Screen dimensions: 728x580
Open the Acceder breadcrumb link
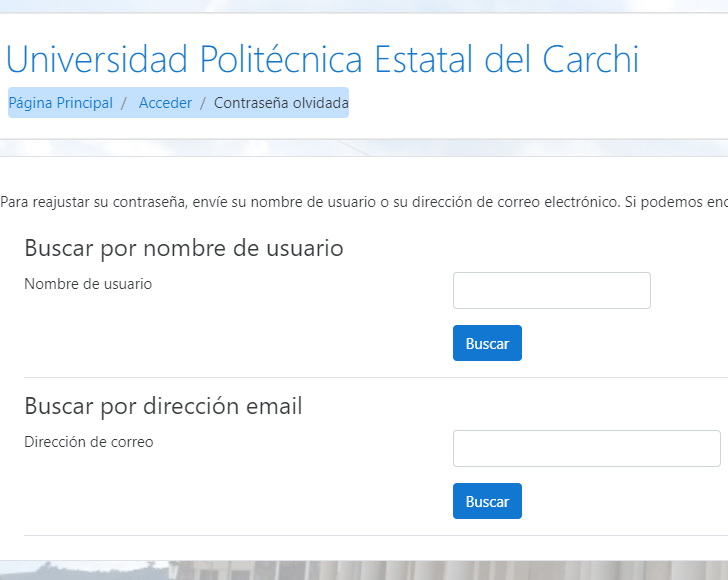coord(165,103)
